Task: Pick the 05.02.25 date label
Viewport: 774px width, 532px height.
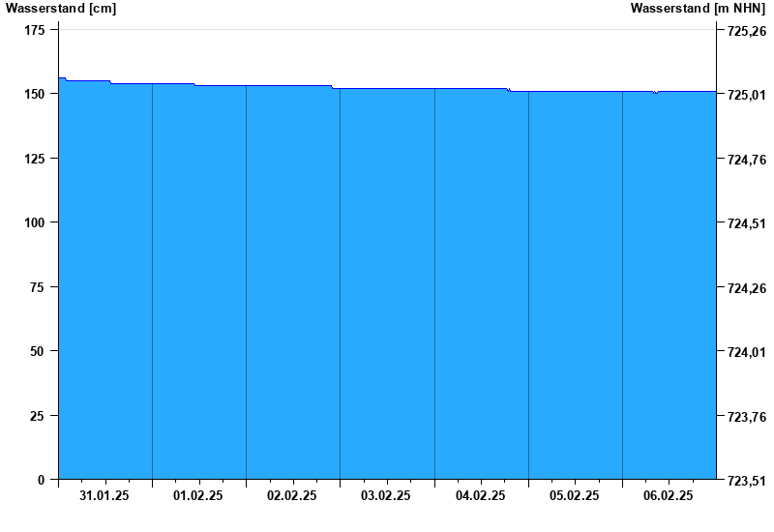Action: point(574,495)
